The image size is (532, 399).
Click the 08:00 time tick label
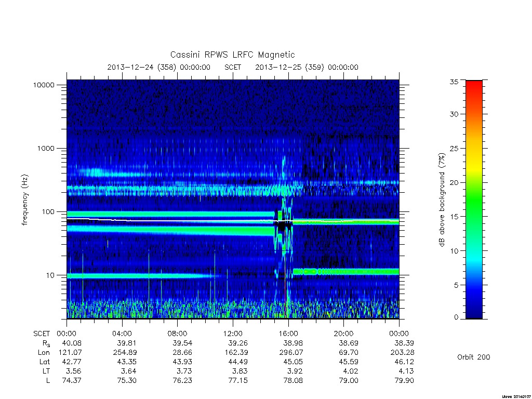(x=178, y=334)
